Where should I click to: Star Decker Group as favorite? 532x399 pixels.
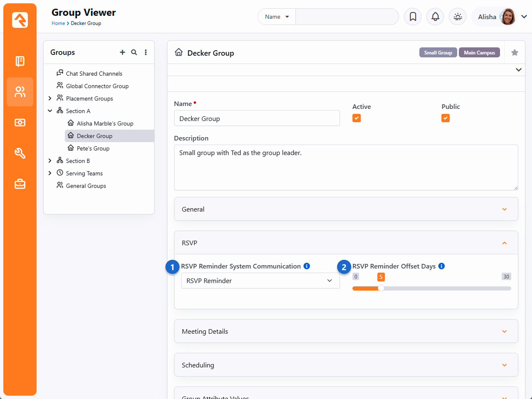click(515, 53)
